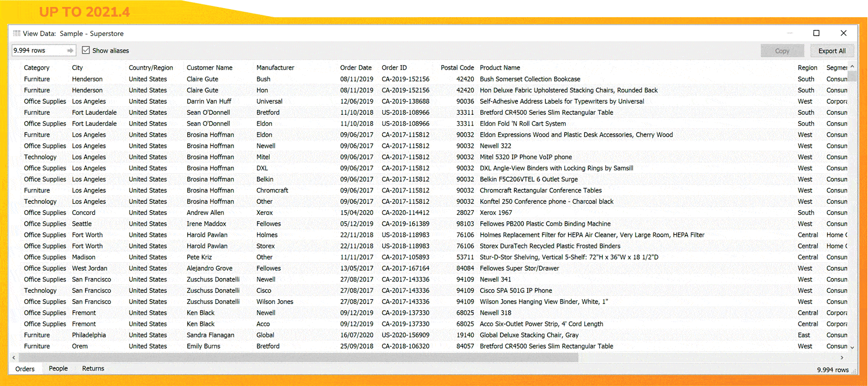The height and width of the screenshot is (386, 868).
Task: Click the View Data window grid icon
Action: tap(17, 33)
